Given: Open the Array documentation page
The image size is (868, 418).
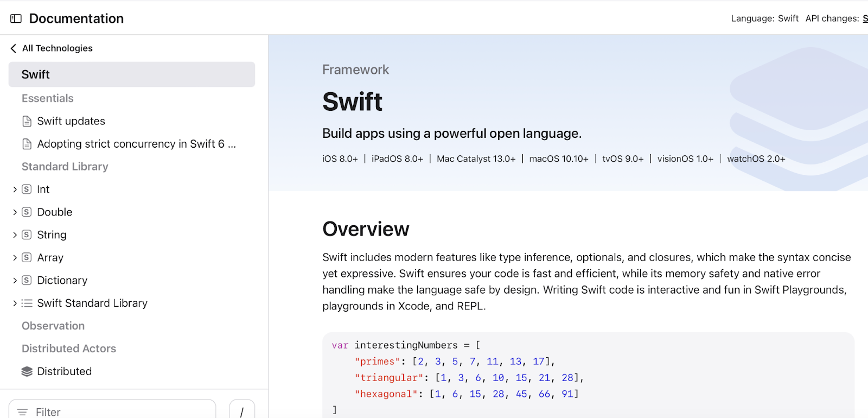Looking at the screenshot, I should [x=50, y=258].
